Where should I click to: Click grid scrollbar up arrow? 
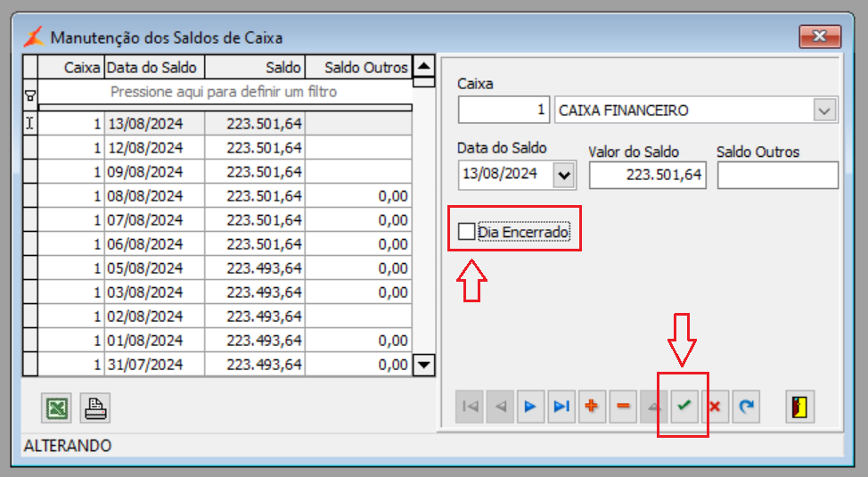click(x=424, y=67)
